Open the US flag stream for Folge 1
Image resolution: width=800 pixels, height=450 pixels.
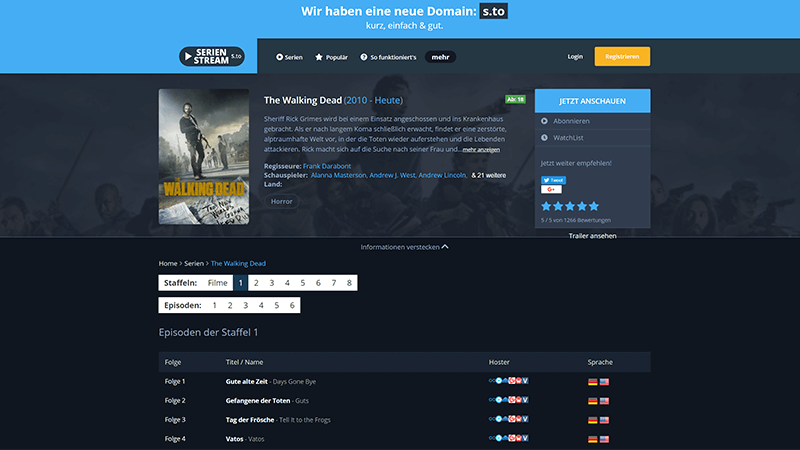click(x=604, y=382)
